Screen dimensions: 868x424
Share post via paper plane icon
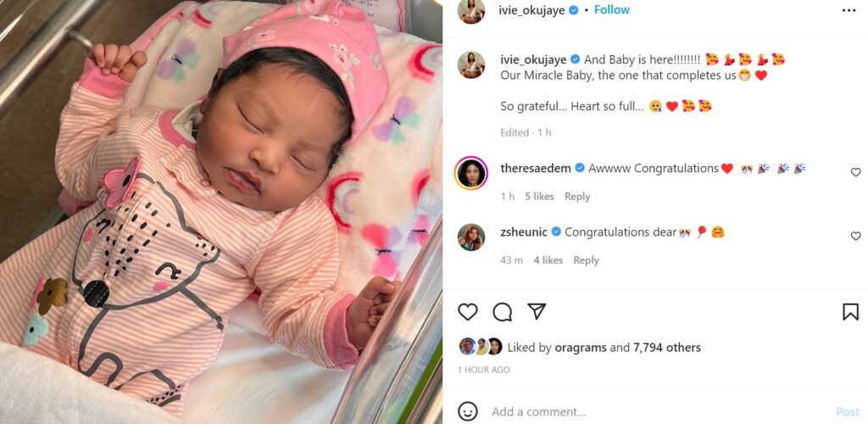click(x=537, y=311)
